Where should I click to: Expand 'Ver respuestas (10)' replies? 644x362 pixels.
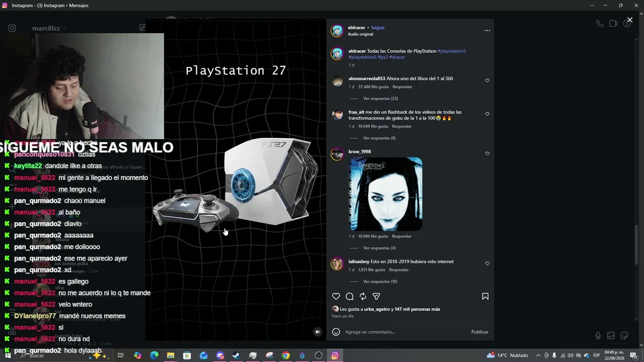(x=380, y=282)
